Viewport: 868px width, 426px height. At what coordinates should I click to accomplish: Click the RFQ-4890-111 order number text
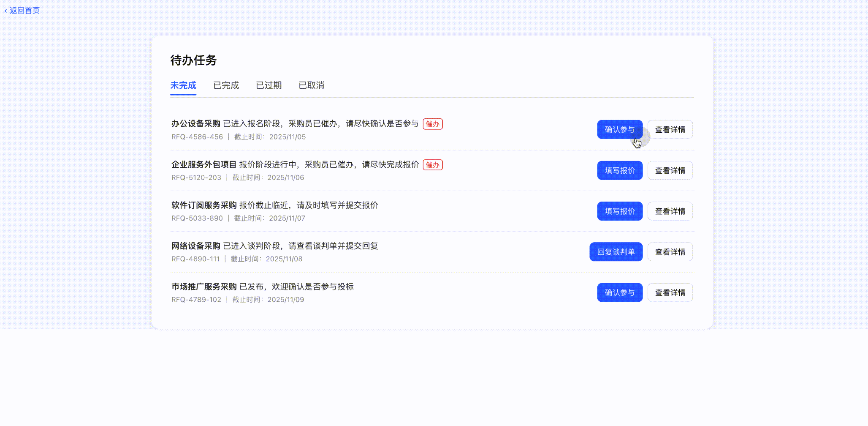195,259
